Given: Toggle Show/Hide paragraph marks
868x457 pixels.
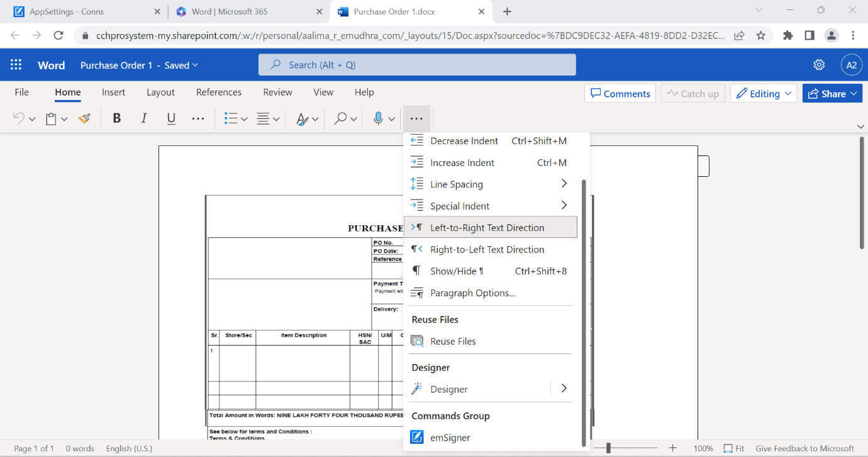Looking at the screenshot, I should tap(491, 271).
